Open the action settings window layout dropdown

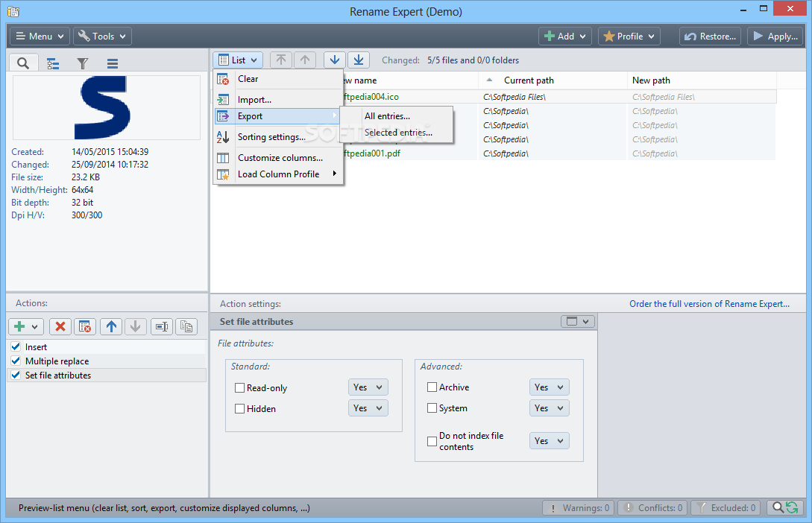pos(578,321)
